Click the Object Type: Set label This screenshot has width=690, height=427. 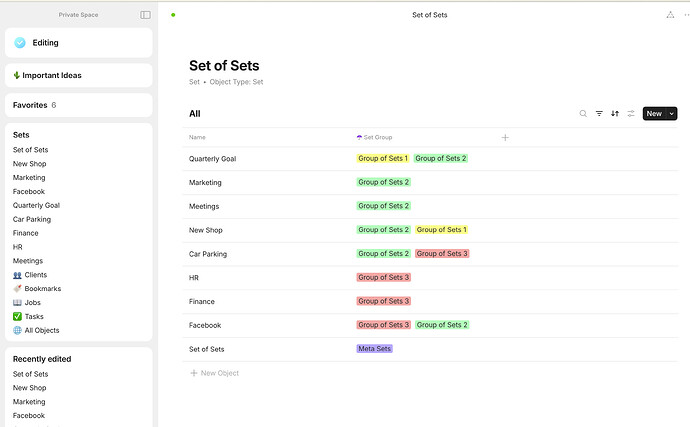point(236,82)
